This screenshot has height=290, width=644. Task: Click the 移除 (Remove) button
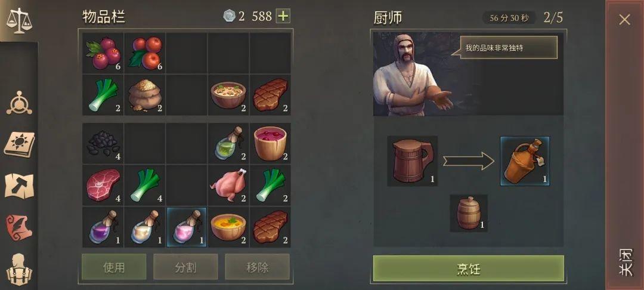point(257,267)
